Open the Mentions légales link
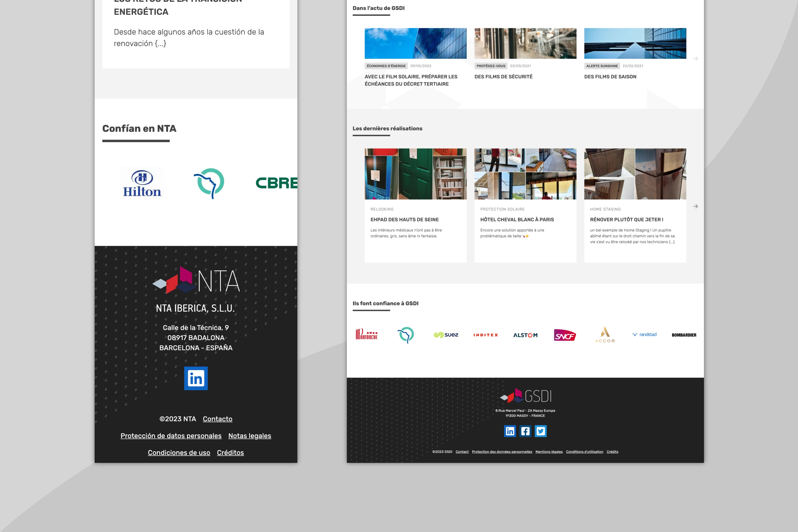 coord(549,452)
